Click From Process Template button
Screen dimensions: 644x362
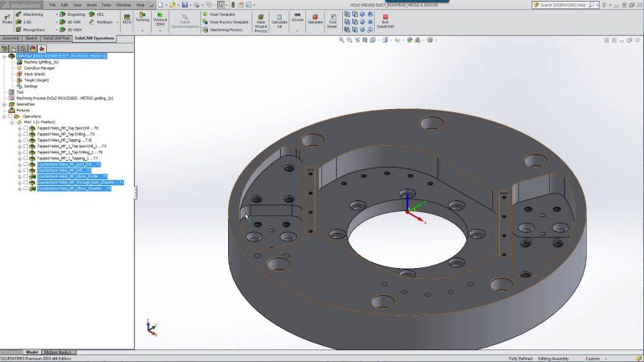pos(229,20)
